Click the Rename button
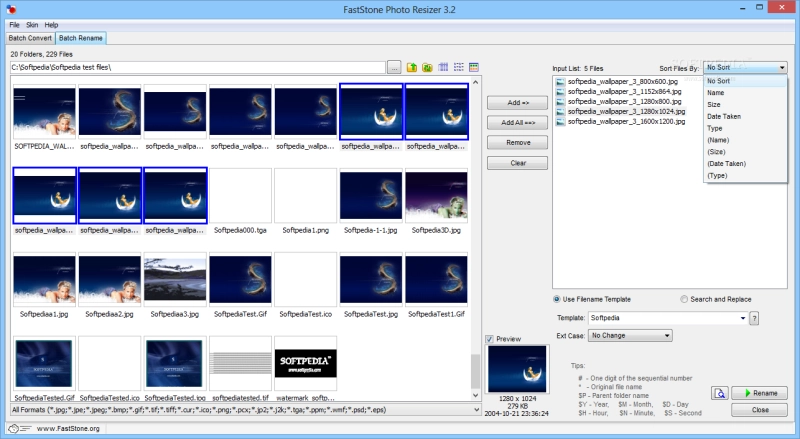Image resolution: width=800 pixels, height=439 pixels. [x=759, y=393]
